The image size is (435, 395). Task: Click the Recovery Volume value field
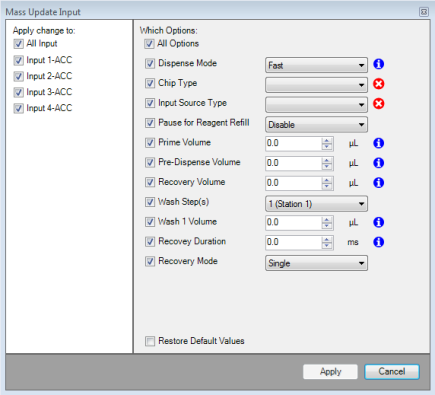click(x=294, y=183)
